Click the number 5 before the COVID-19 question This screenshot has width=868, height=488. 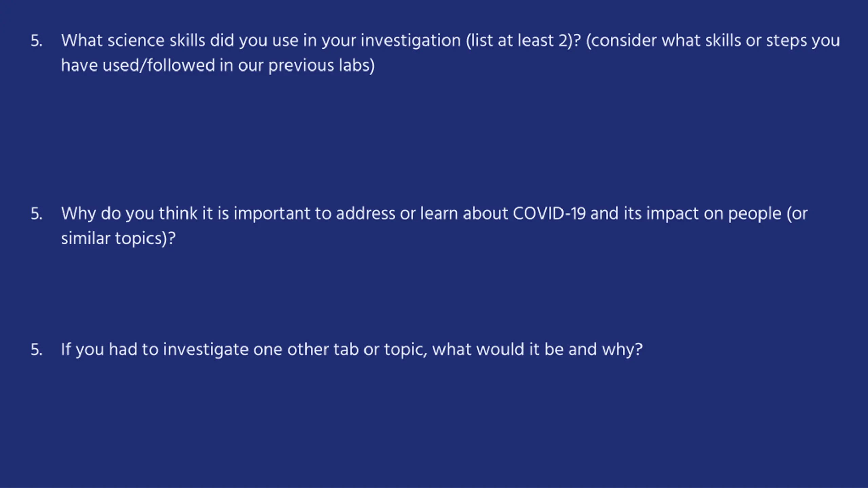36,214
